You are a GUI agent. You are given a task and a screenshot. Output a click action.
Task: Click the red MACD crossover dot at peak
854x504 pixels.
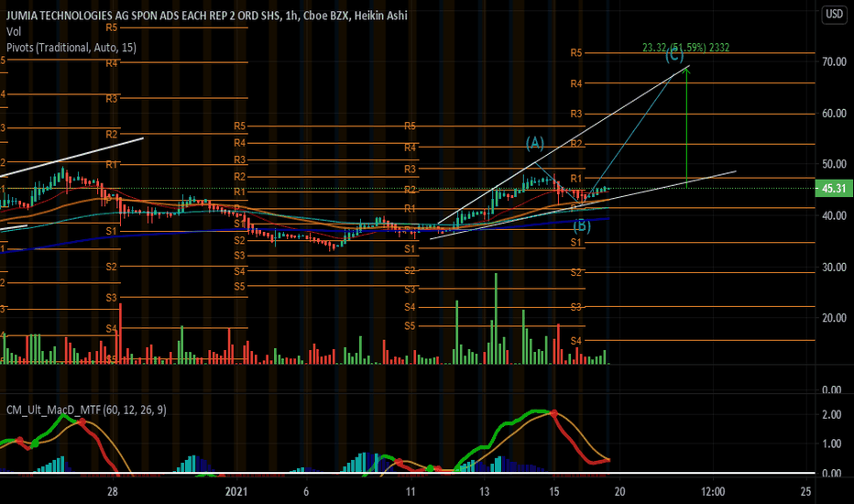point(553,413)
